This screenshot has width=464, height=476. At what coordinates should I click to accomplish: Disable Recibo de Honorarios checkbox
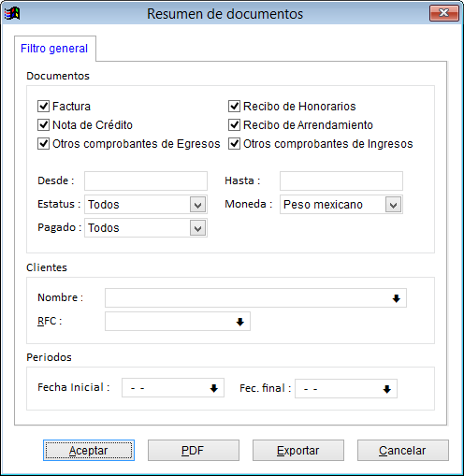234,106
